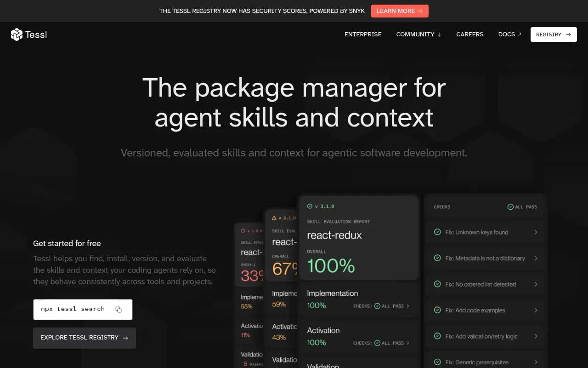
Task: Click Learn More in the announcement banner
Action: pyautogui.click(x=400, y=11)
